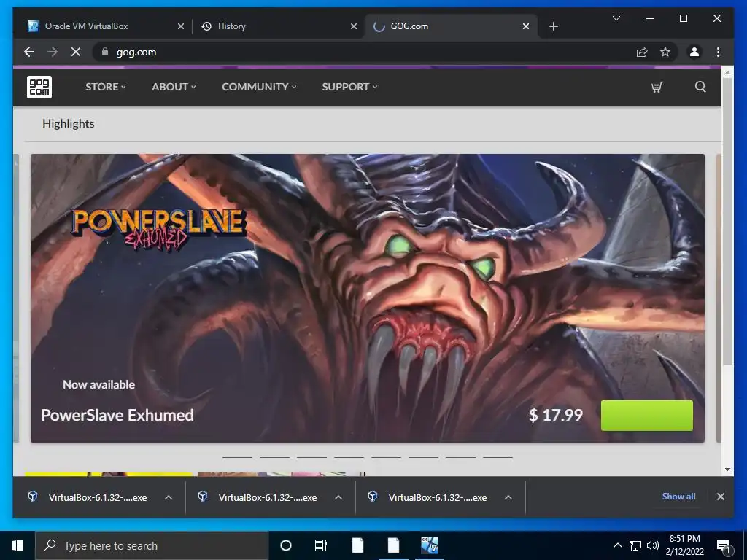
Task: Open the site search magnifier icon
Action: (x=700, y=87)
